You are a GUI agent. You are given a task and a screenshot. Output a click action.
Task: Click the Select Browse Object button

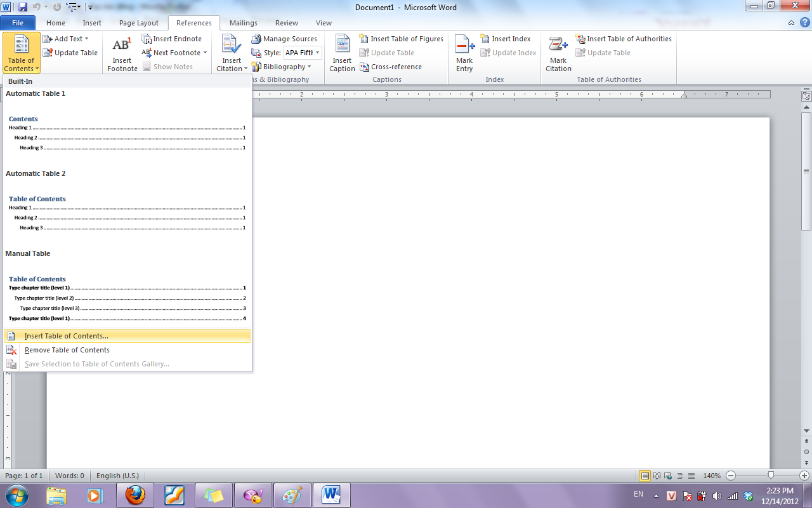(806, 451)
